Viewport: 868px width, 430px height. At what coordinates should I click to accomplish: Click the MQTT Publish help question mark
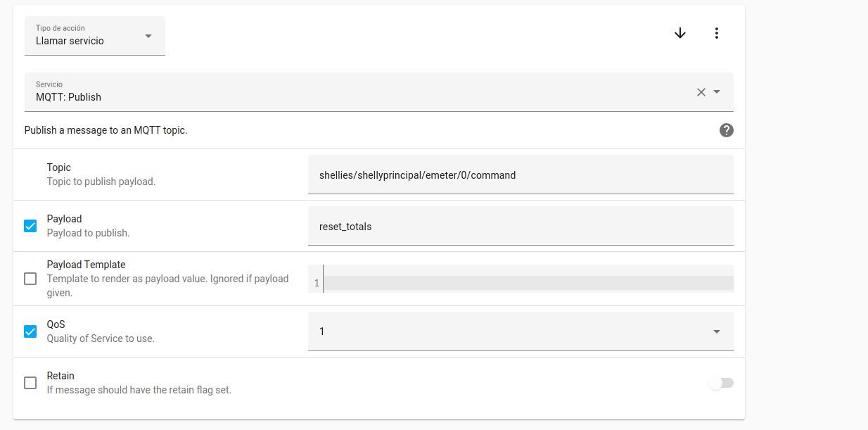(x=727, y=130)
